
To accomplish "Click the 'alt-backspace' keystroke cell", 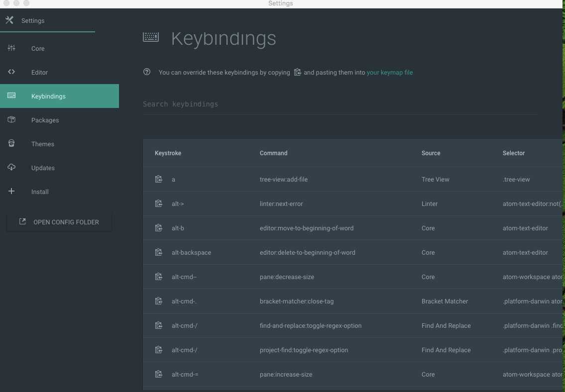I will point(191,252).
